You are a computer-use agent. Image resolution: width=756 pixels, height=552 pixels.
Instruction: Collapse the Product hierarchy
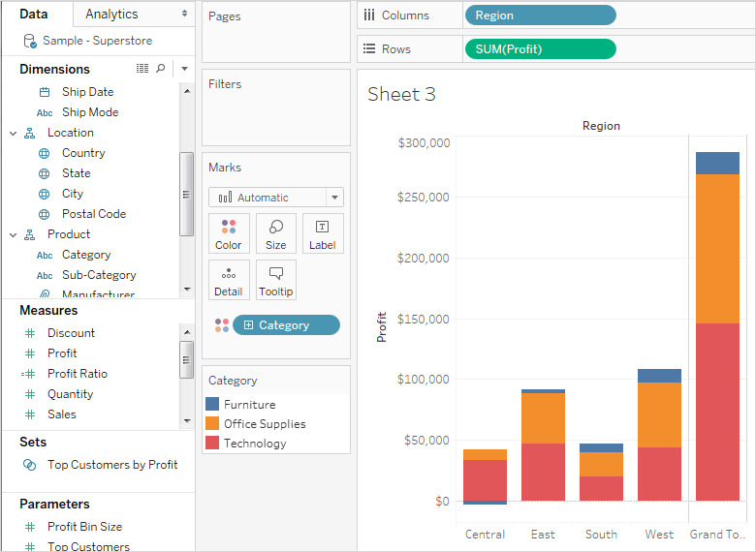[x=14, y=234]
